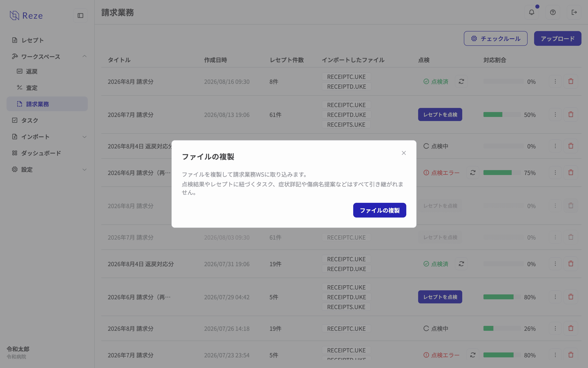
Task: Expand the 設定 menu chevron
Action: [84, 170]
